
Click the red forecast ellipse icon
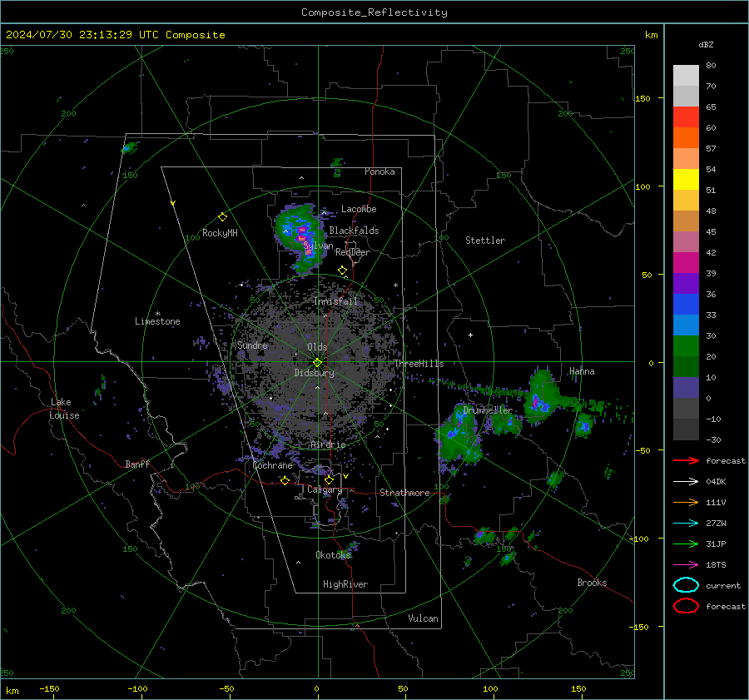point(686,606)
